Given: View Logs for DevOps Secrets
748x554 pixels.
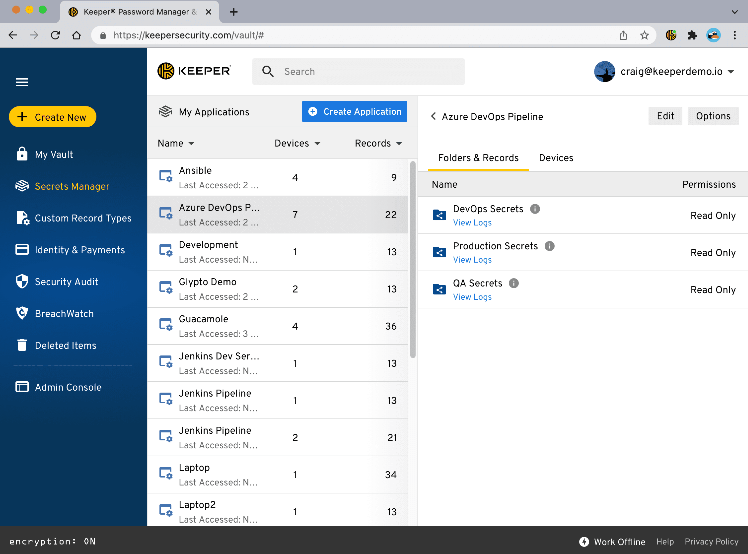Looking at the screenshot, I should point(472,223).
